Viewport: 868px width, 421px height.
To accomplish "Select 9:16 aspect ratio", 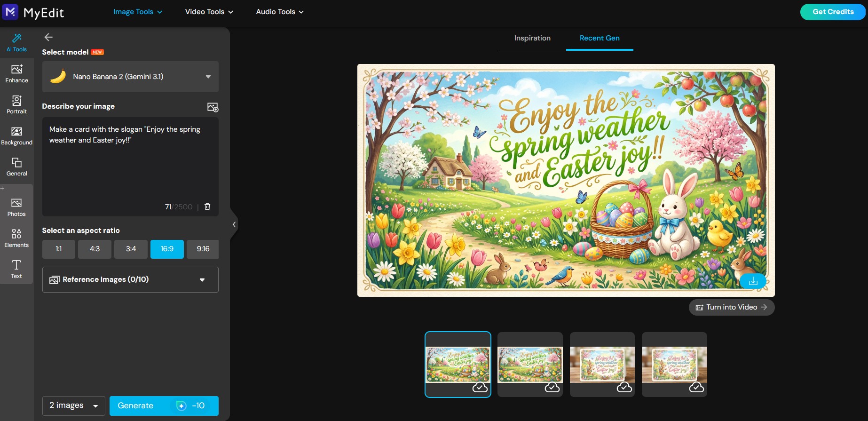I will click(203, 249).
